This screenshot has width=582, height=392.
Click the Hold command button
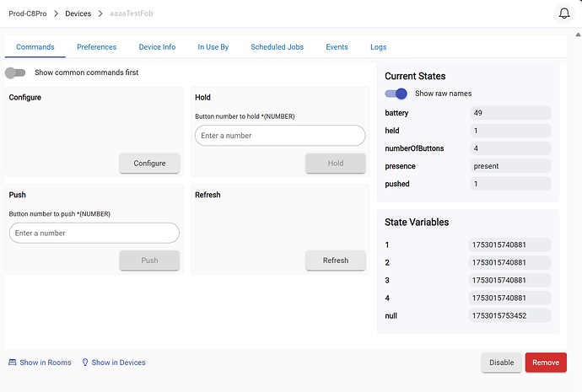335,164
